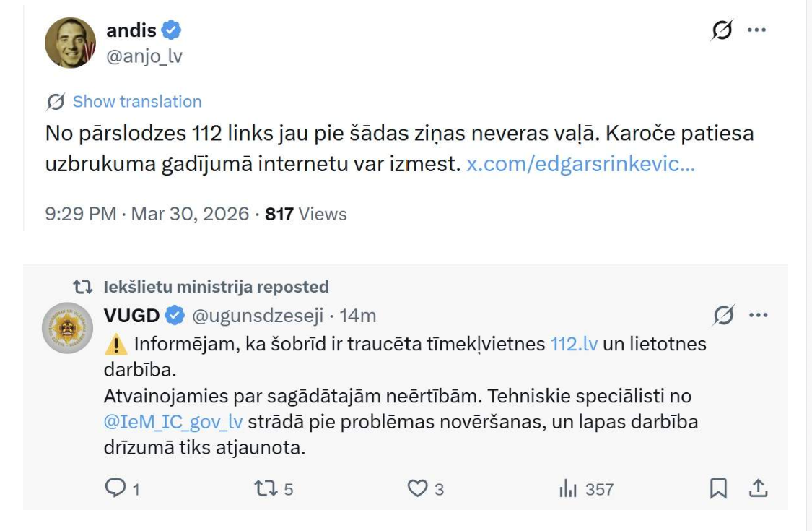Open more options menu on andis post
812x531 pixels.
click(756, 30)
